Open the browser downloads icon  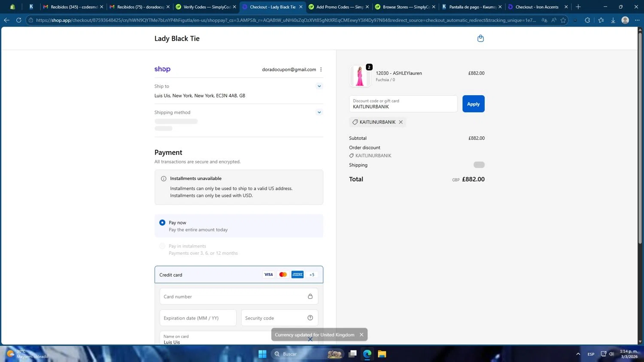[613, 20]
